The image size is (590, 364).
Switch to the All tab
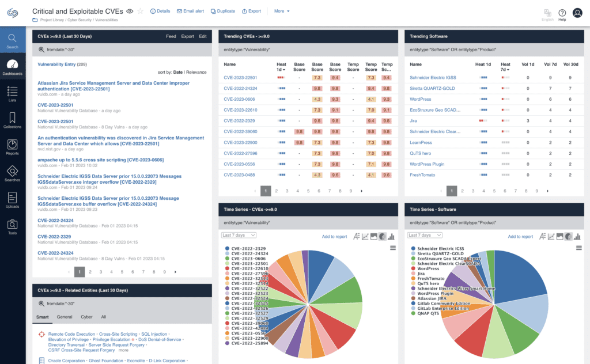click(104, 317)
